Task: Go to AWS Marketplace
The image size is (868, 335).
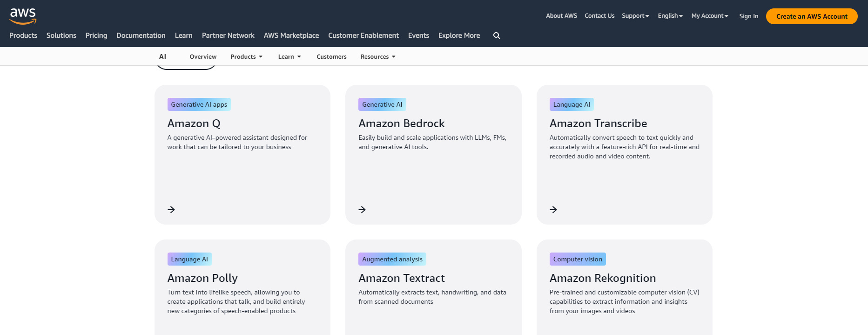Action: (291, 35)
